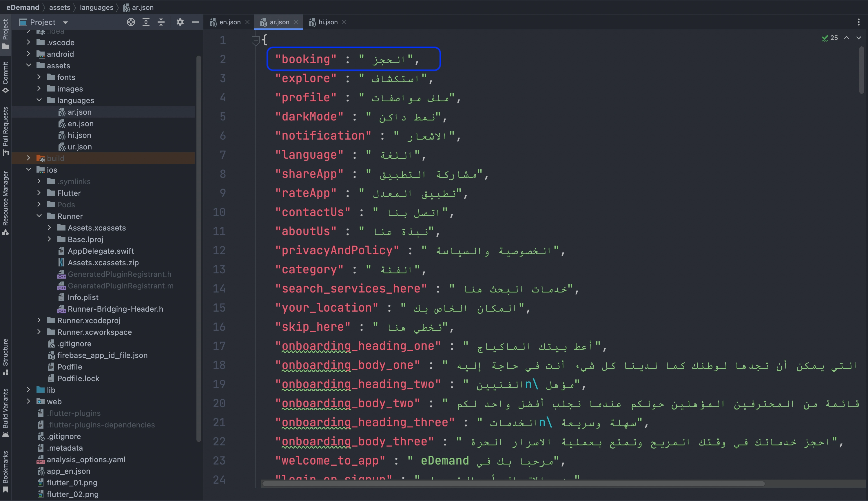
Task: Open Project panel settings gear
Action: point(180,22)
